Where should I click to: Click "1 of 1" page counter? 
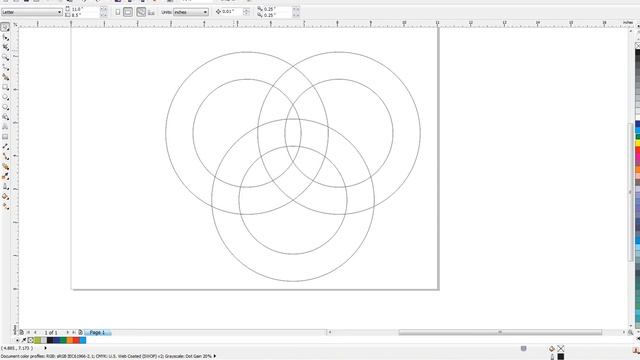coord(51,332)
